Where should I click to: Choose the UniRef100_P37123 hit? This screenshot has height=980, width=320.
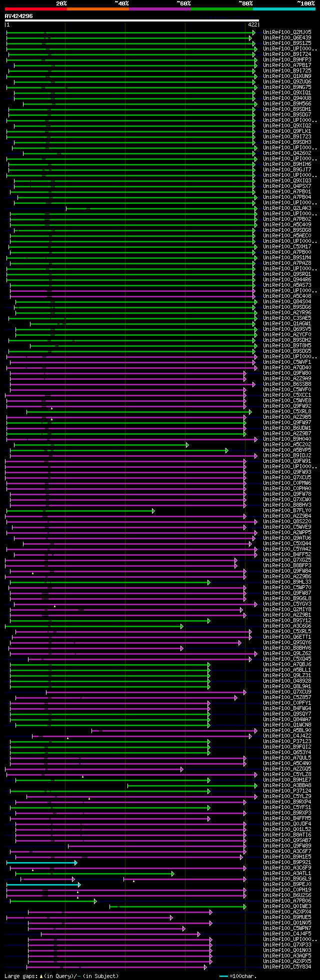(x=287, y=741)
